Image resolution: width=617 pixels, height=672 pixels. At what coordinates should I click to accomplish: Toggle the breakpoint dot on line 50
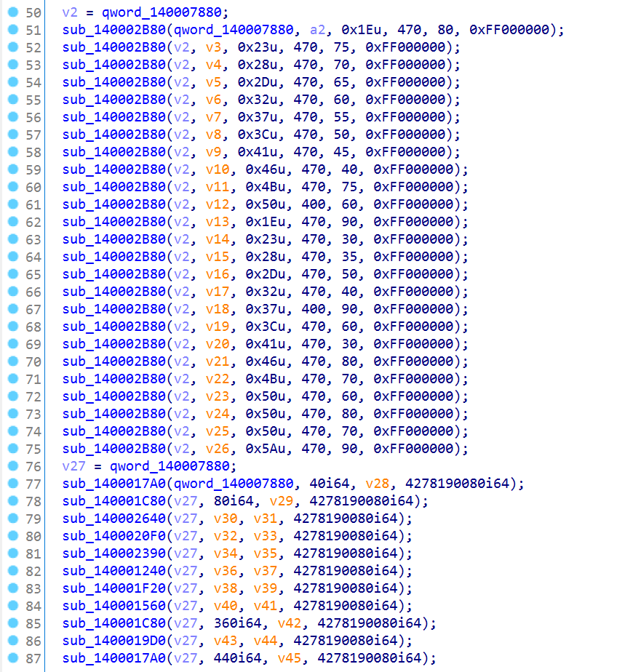13,12
